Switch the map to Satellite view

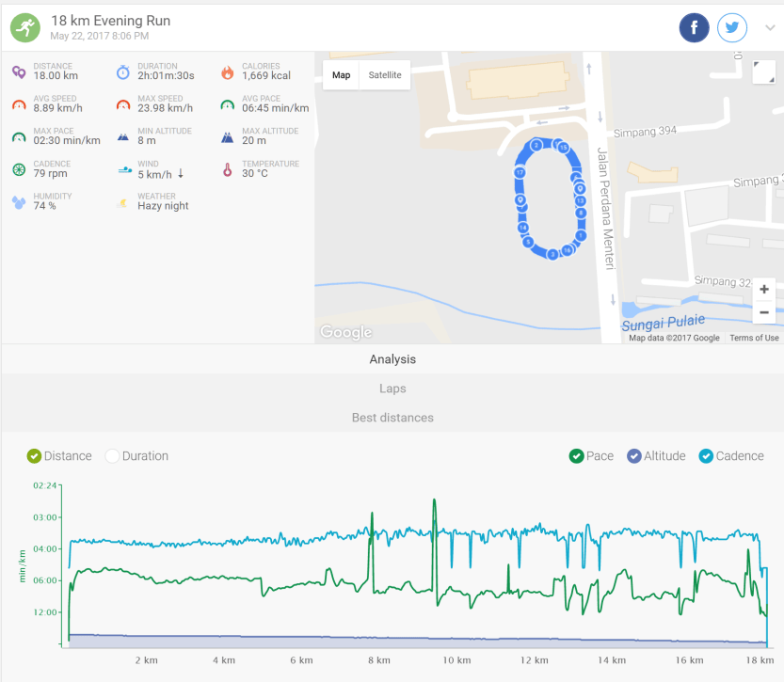(386, 74)
